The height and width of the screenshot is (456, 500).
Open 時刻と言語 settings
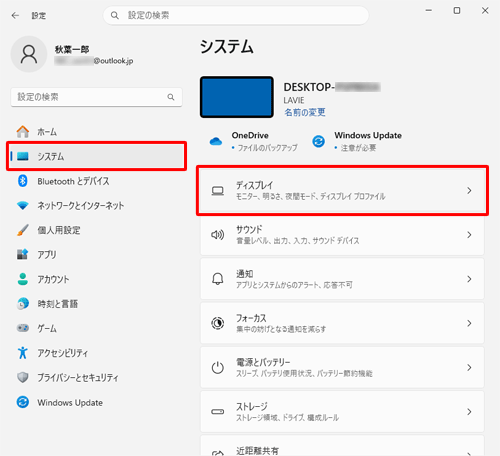(96, 304)
